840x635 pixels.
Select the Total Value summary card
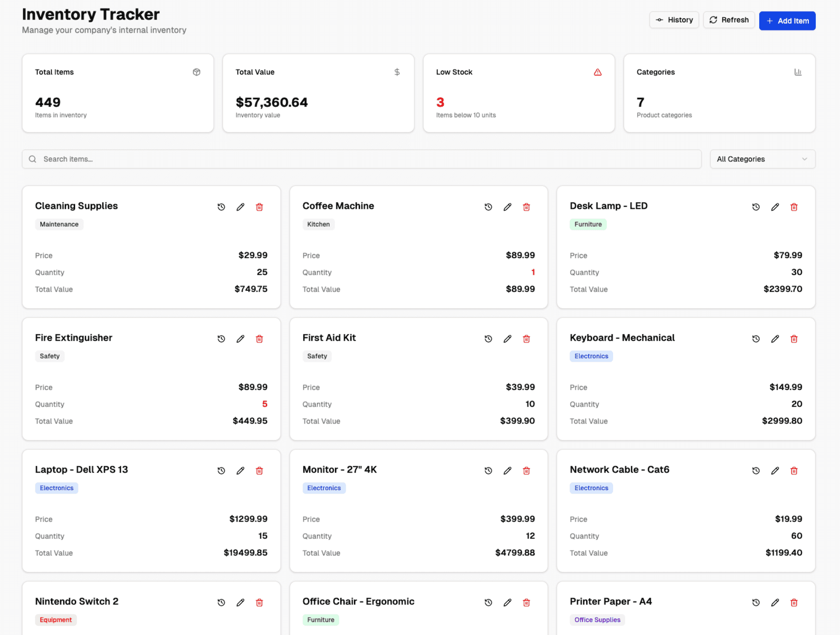click(318, 93)
